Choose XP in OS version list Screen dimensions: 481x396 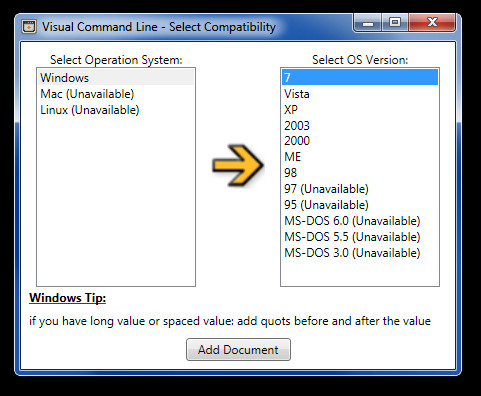click(360, 110)
